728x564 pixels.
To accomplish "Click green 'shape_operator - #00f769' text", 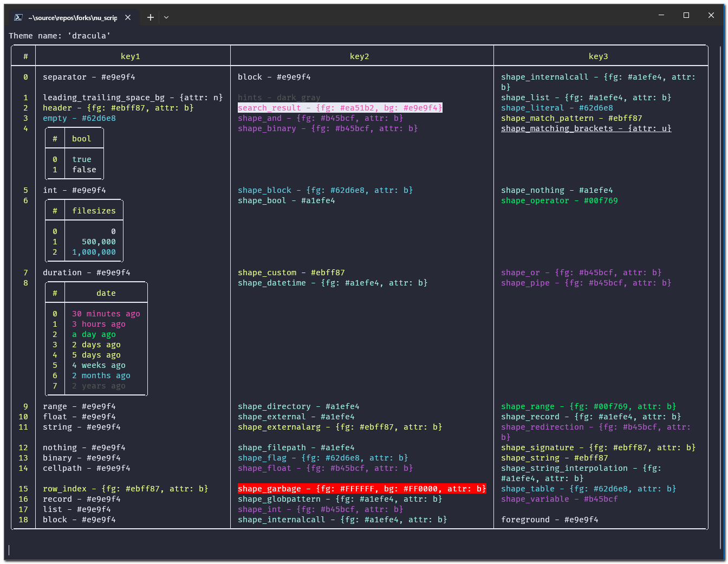I will (x=560, y=200).
